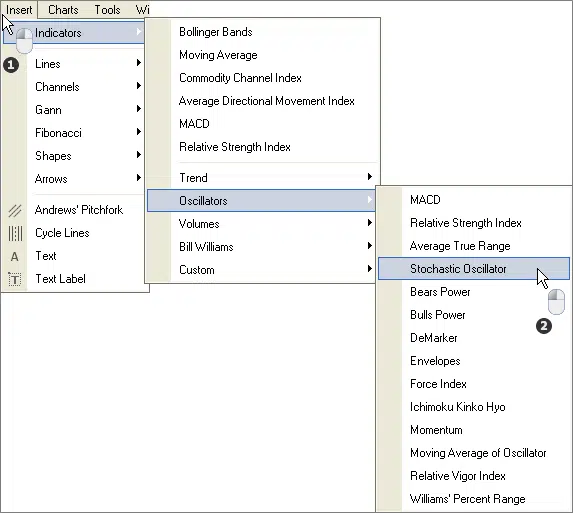Click the Text Label icon
Image resolution: width=573 pixels, height=513 pixels.
pyautogui.click(x=15, y=280)
